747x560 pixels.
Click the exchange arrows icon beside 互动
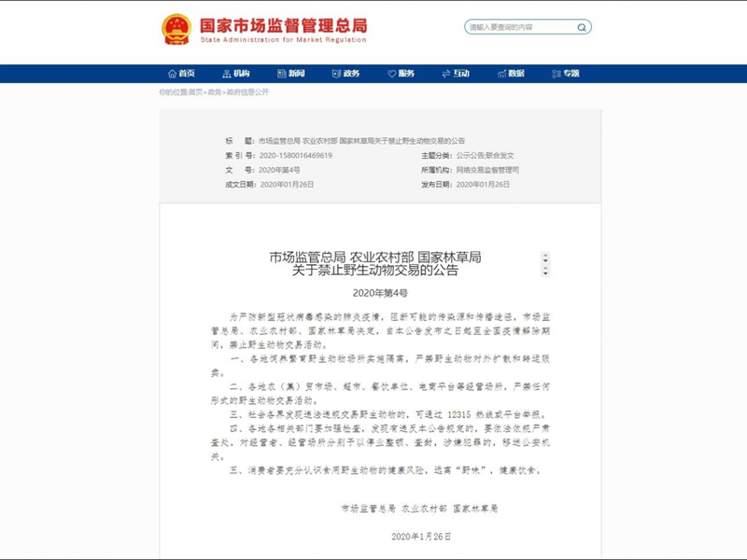tap(446, 74)
